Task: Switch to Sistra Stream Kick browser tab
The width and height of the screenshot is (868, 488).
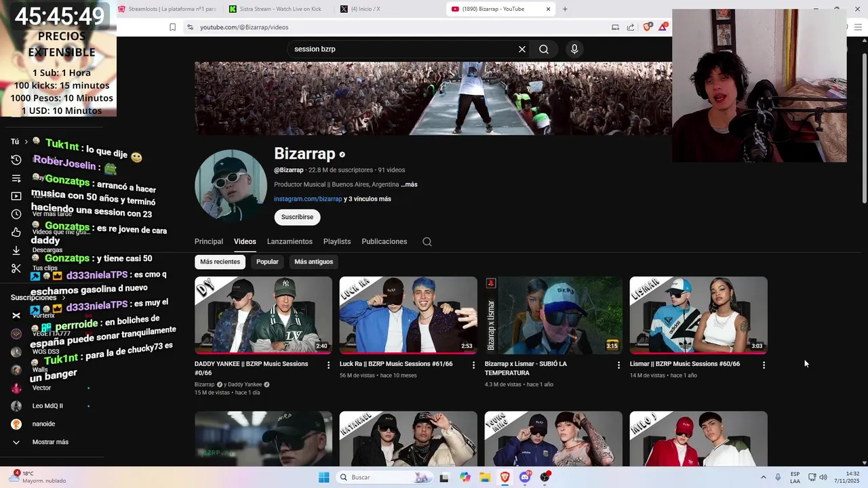Action: 278,9
